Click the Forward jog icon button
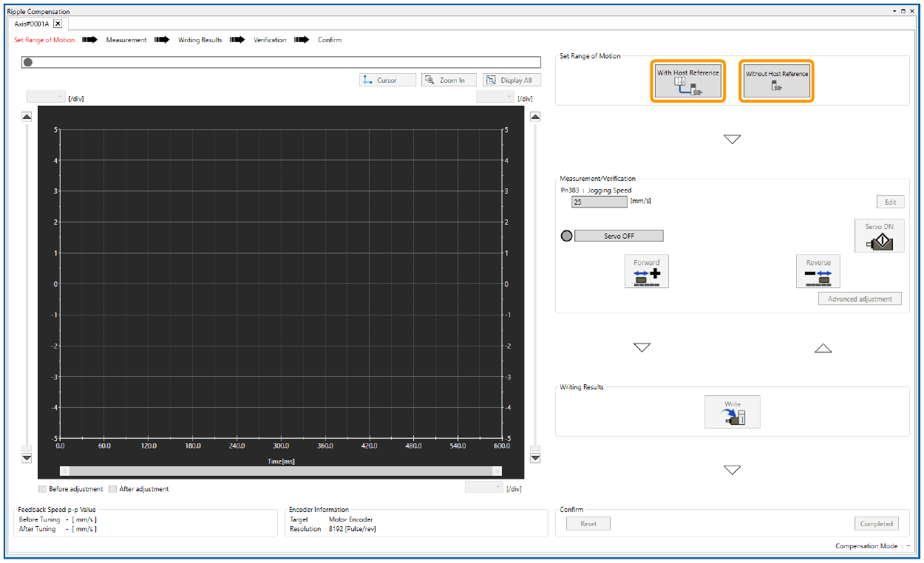 [646, 272]
